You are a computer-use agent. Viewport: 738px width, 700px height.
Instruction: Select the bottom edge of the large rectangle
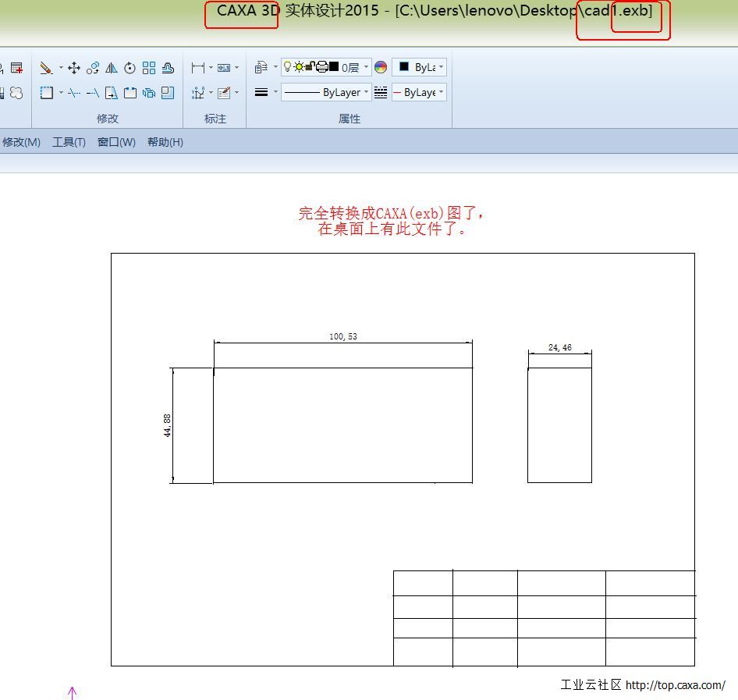tap(342, 482)
